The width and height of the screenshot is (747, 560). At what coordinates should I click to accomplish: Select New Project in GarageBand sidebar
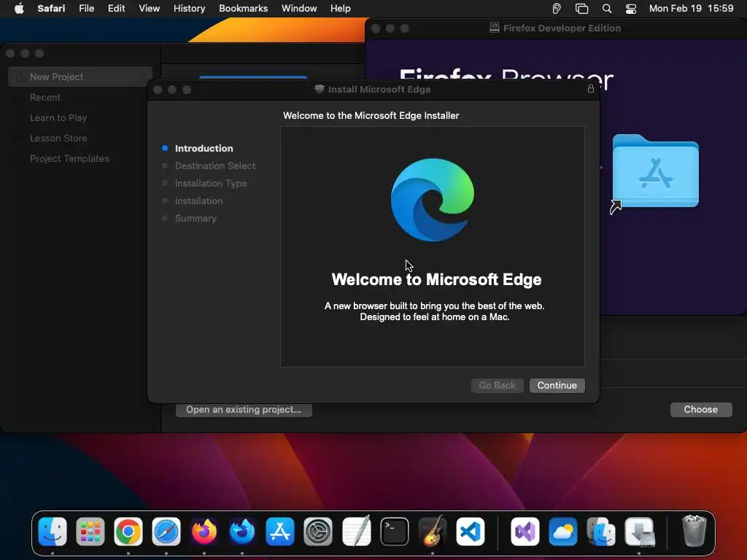click(80, 77)
